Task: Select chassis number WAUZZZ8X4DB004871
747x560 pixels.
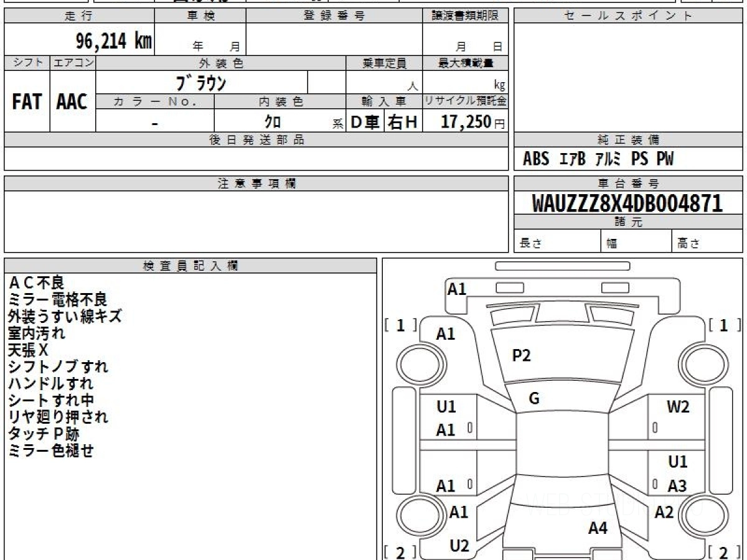Action: pyautogui.click(x=627, y=203)
